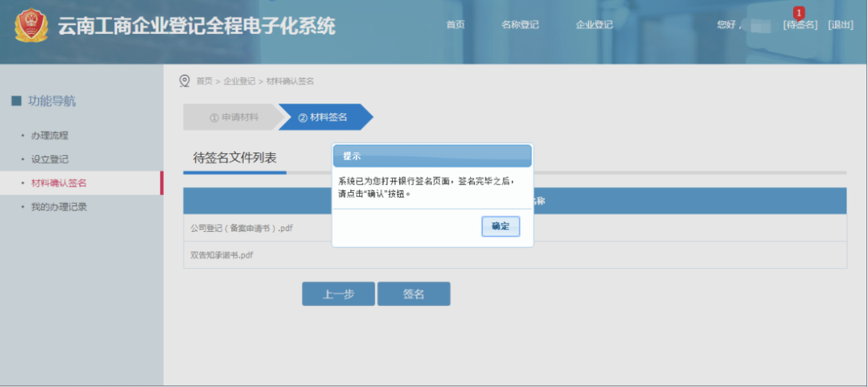Click the 您好 greeting text in header
The width and height of the screenshot is (868, 387).
729,25
